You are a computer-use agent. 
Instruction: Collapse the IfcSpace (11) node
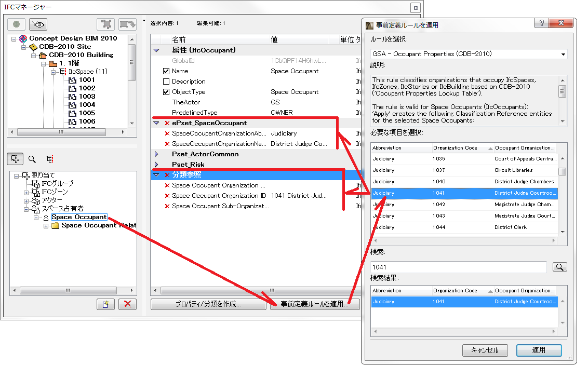click(54, 72)
